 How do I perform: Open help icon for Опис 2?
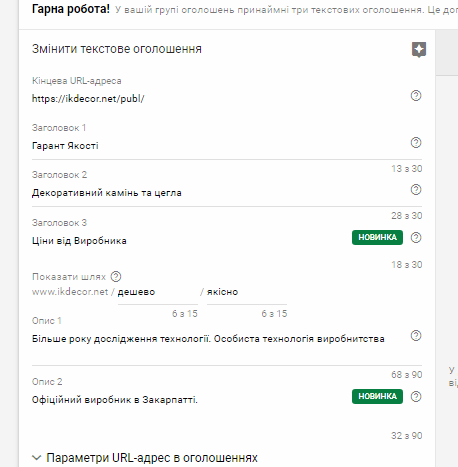point(416,396)
